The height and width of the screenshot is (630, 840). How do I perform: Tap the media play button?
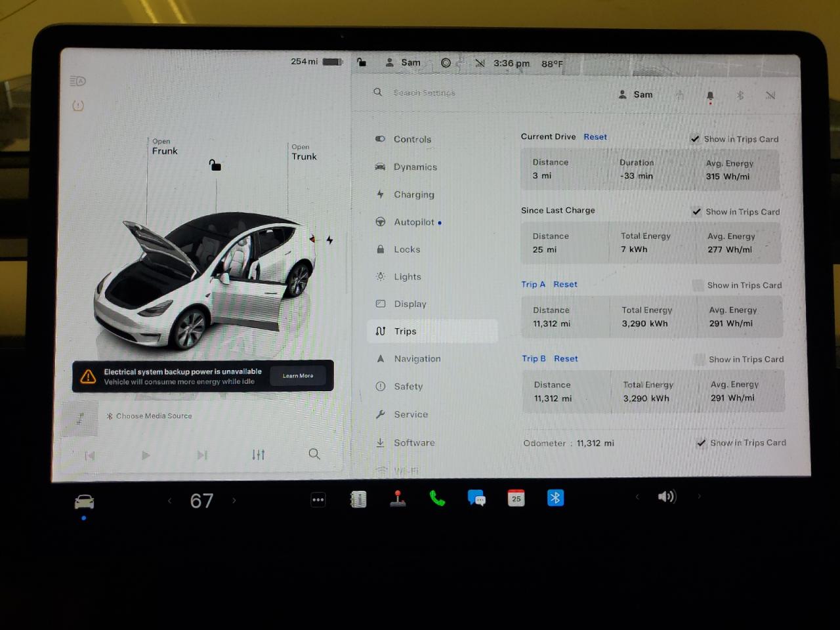pos(146,455)
